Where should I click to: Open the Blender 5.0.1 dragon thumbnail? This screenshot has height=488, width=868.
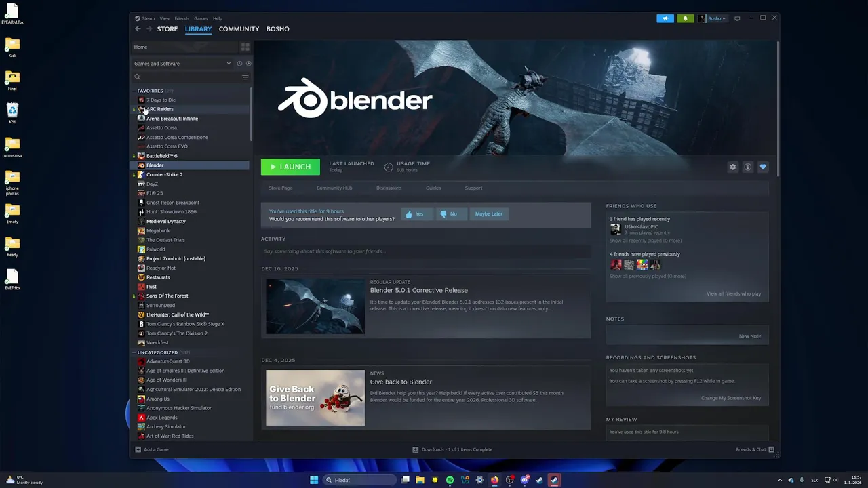[x=315, y=306]
